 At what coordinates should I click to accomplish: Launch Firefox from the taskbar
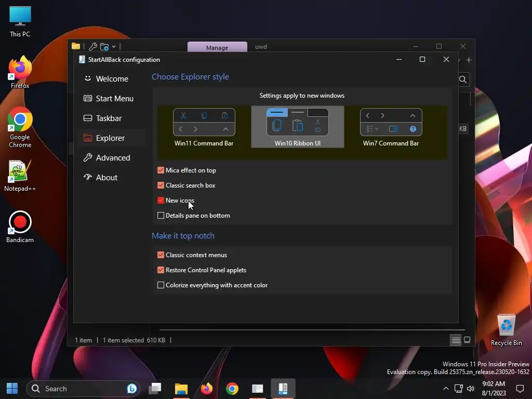click(206, 389)
